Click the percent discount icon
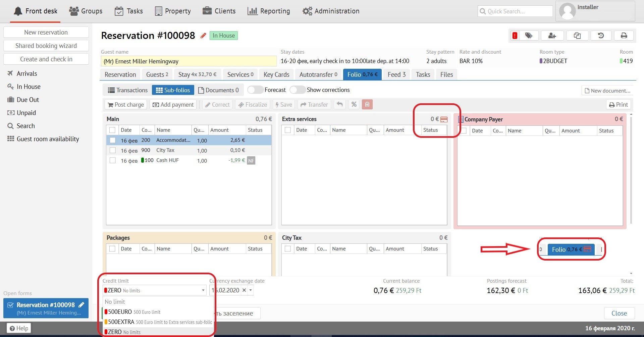Image resolution: width=644 pixels, height=337 pixels. 354,105
